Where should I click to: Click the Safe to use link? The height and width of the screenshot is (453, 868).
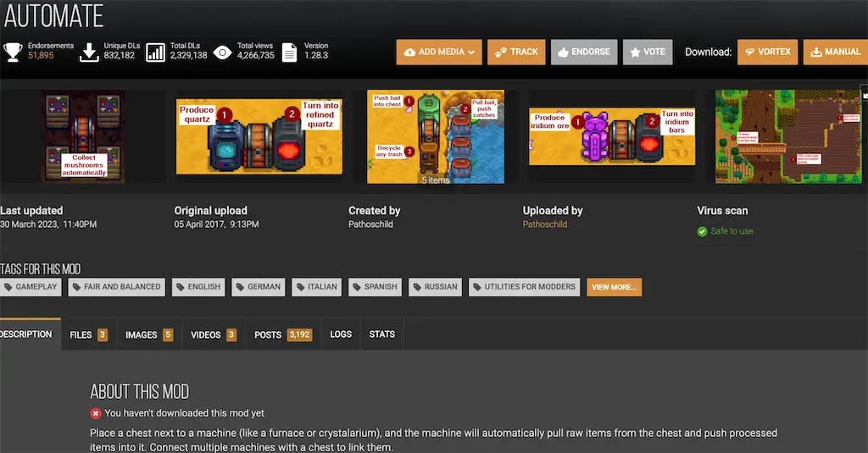[732, 231]
